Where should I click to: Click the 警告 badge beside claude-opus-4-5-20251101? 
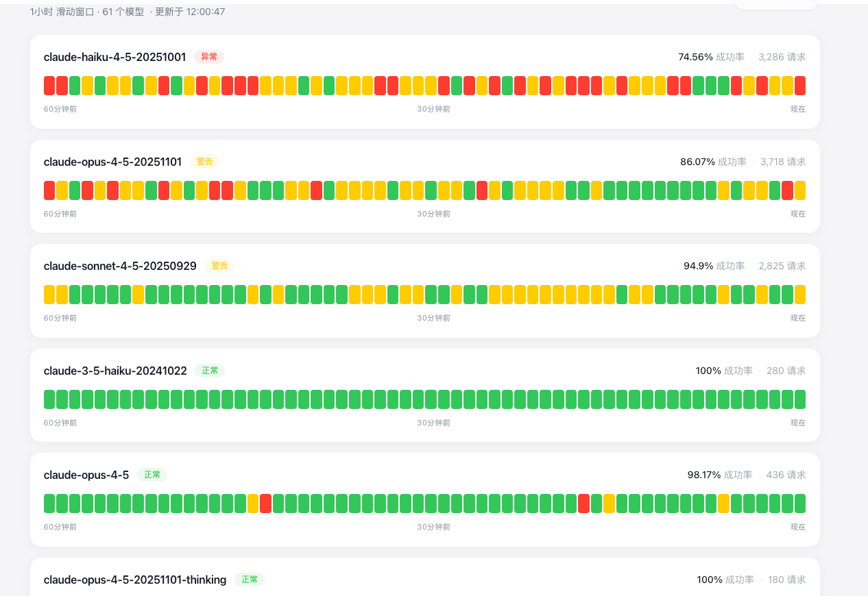tap(205, 162)
